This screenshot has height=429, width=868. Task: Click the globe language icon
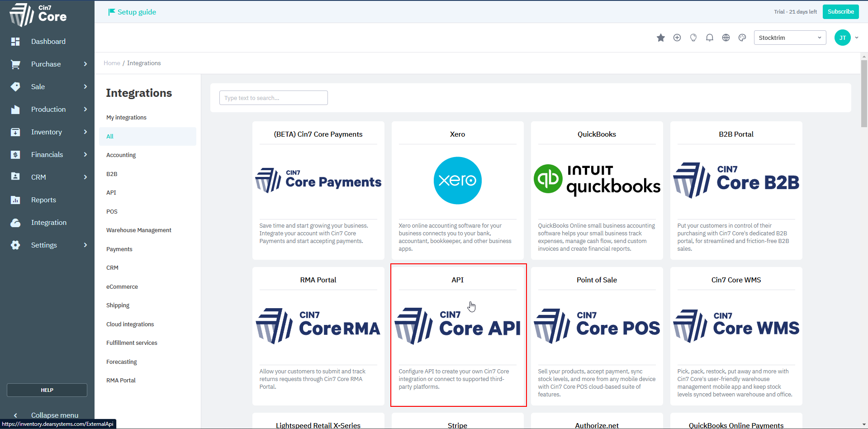726,38
